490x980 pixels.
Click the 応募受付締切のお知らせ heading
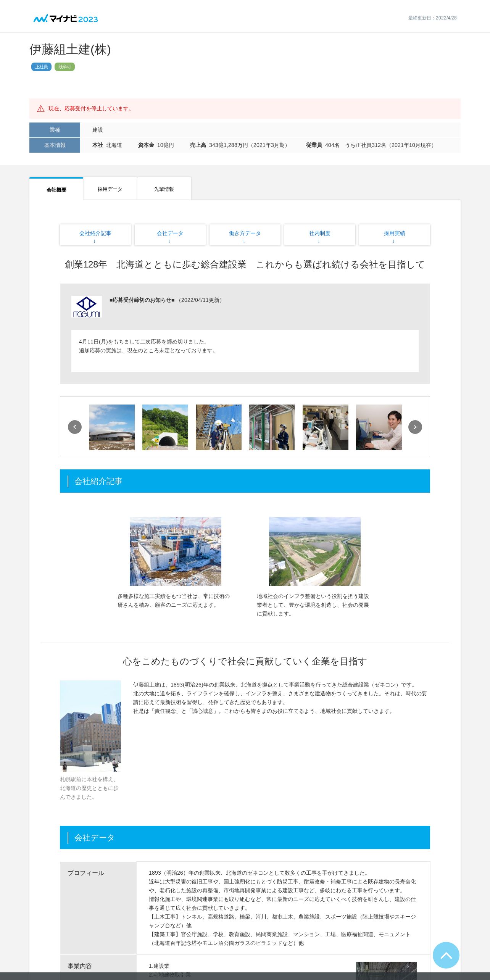tap(142, 300)
